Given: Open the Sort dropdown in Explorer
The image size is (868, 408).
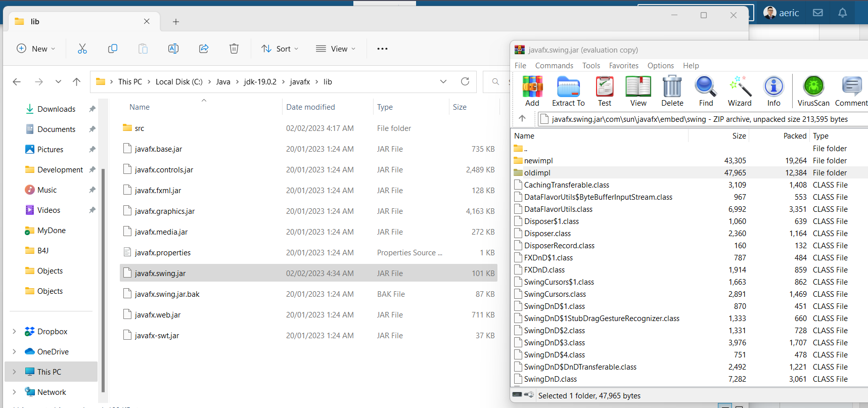Looking at the screenshot, I should (280, 49).
